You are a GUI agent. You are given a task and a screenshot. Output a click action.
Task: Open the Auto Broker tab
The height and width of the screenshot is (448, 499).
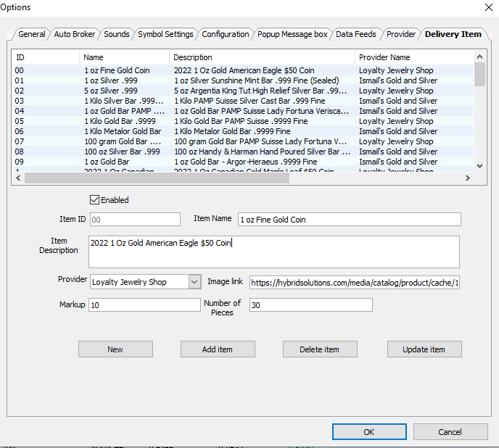click(x=75, y=34)
